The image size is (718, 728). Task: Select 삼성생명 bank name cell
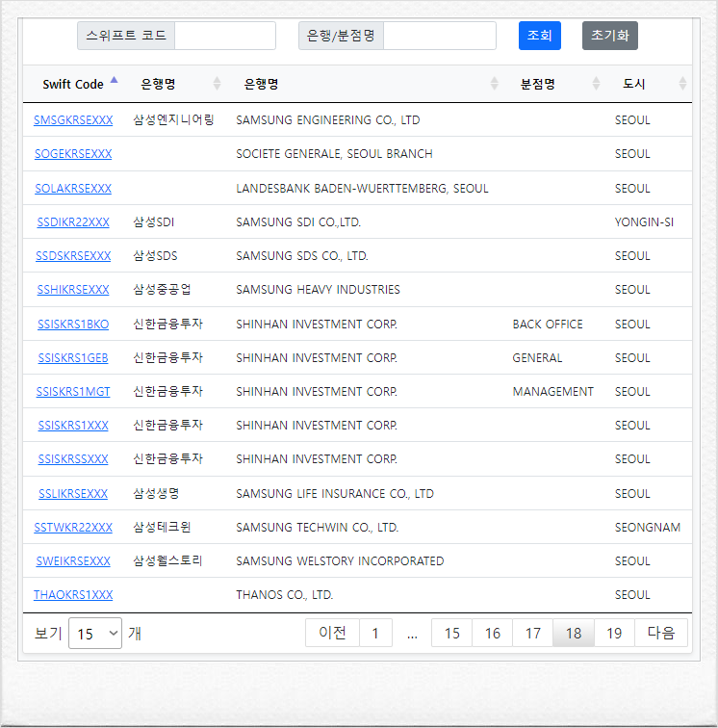[x=156, y=493]
